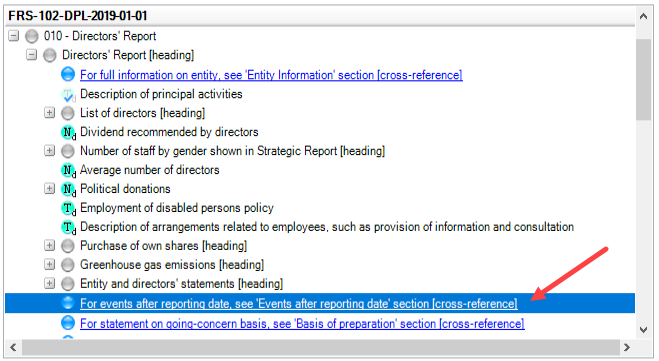Click grey icon beside Greenhouse gas emissions
Image resolution: width=659 pixels, height=361 pixels.
tap(68, 265)
